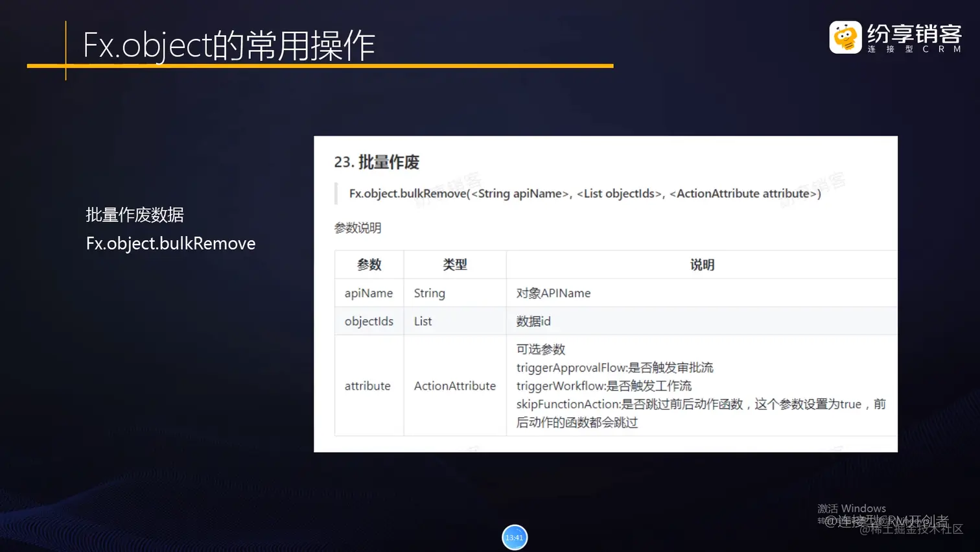
Task: Click the 说明 column header
Action: coord(702,265)
